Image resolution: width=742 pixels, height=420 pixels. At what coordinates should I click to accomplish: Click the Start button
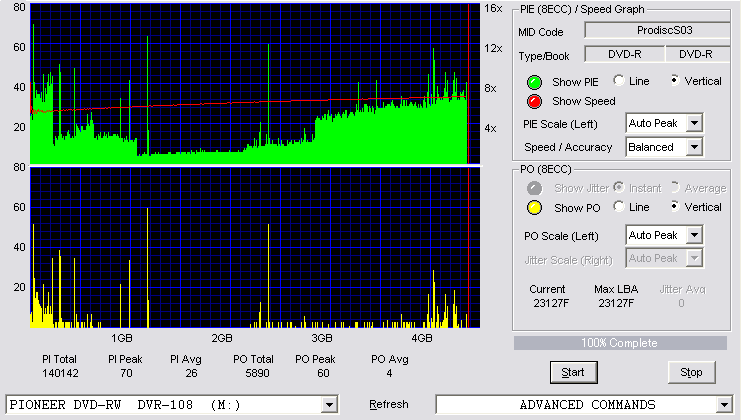574,373
